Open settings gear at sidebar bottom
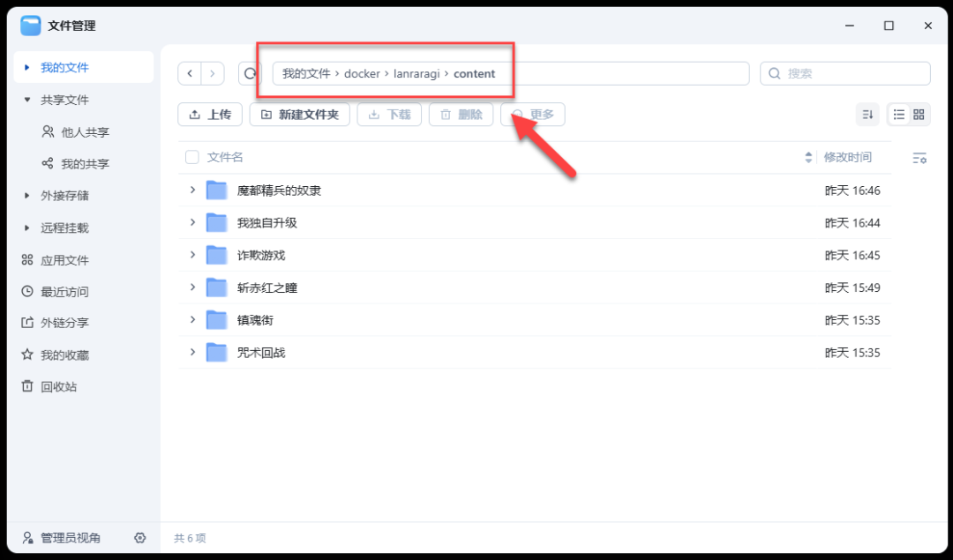This screenshot has height=560, width=953. tap(139, 538)
